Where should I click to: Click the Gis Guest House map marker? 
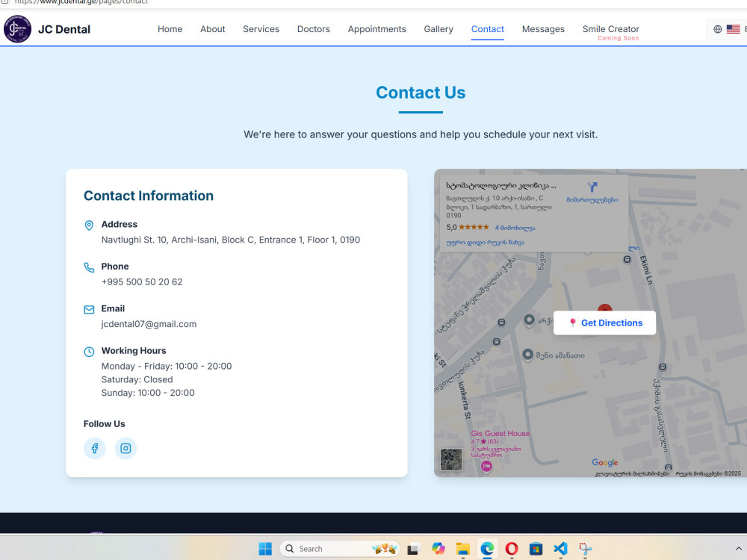486,466
